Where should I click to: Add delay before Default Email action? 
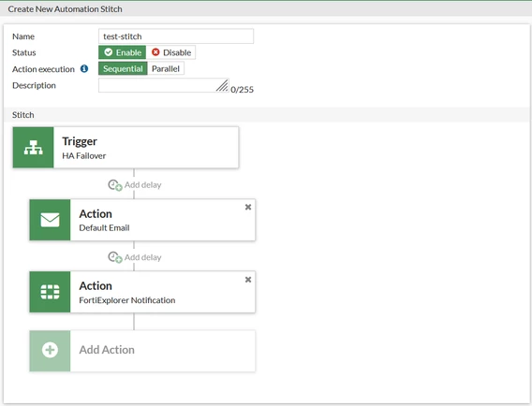point(135,185)
